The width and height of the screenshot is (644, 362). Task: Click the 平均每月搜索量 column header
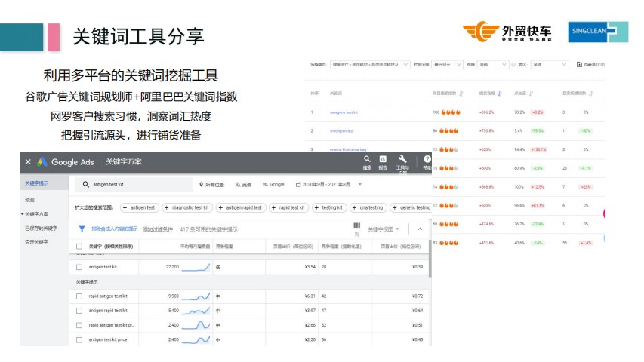195,247
